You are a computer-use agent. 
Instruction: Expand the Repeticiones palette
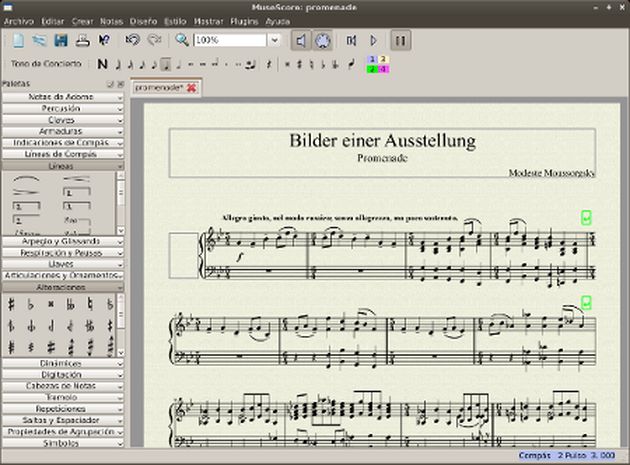[x=63, y=409]
